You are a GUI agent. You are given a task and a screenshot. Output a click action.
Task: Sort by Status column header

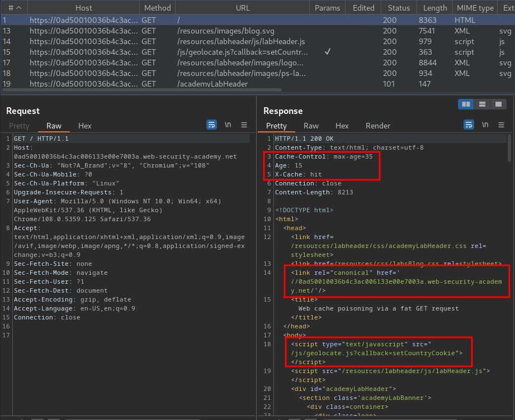click(x=399, y=8)
